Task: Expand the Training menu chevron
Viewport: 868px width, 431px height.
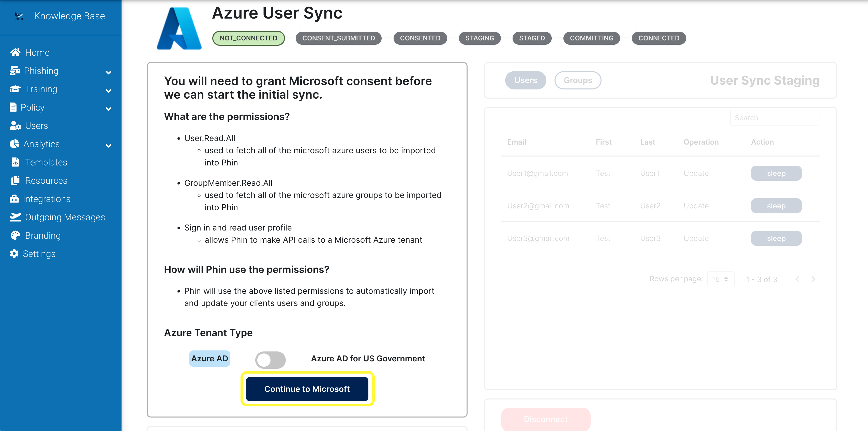Action: click(109, 90)
